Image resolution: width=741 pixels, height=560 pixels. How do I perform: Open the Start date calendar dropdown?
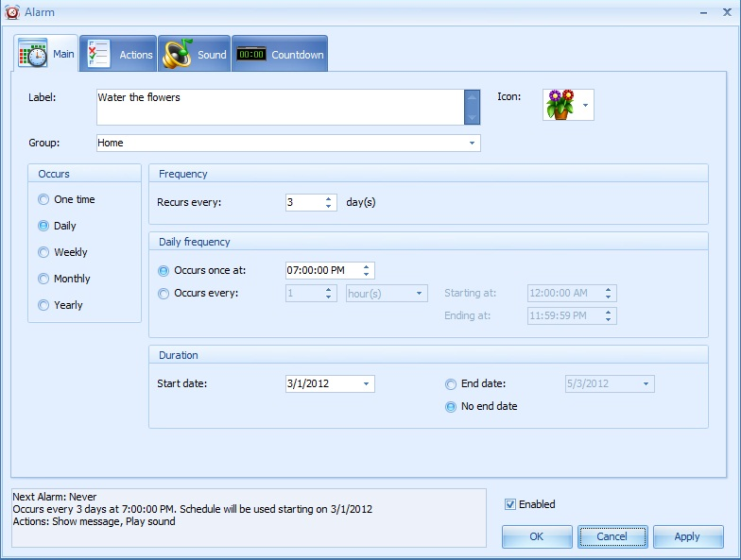click(366, 383)
